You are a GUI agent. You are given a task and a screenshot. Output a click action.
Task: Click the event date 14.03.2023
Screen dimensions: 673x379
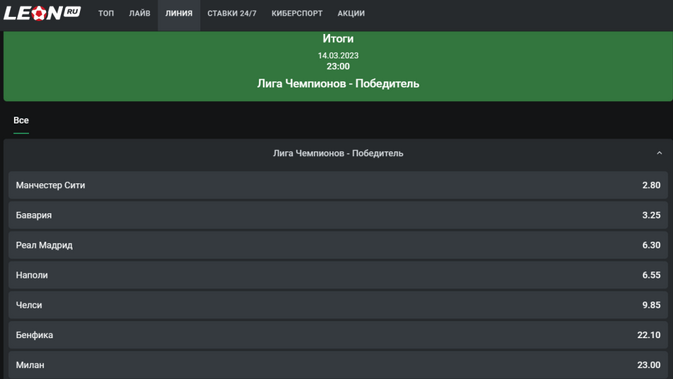tap(338, 55)
